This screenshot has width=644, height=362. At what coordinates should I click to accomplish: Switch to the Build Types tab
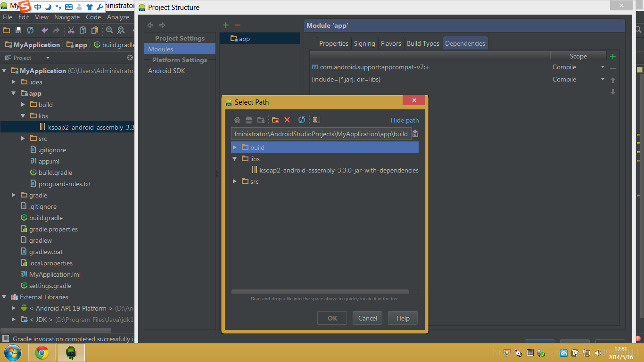click(x=423, y=43)
